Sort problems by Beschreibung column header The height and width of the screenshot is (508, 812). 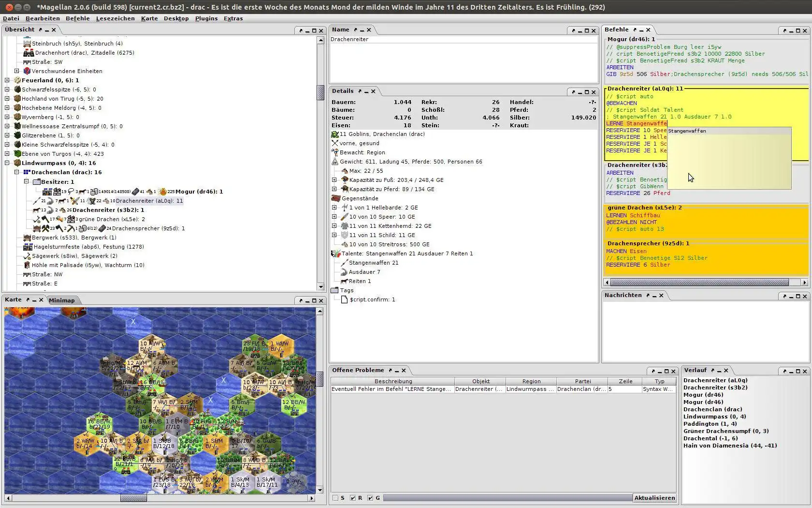pyautogui.click(x=393, y=381)
